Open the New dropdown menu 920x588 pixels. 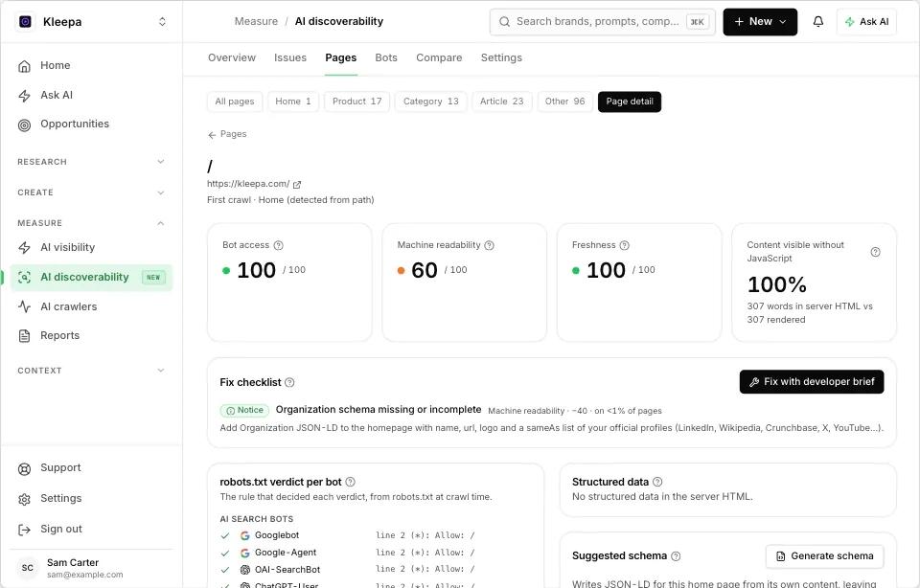point(760,22)
